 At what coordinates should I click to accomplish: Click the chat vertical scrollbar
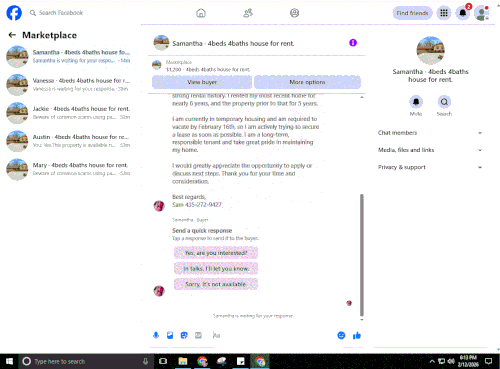(362, 255)
